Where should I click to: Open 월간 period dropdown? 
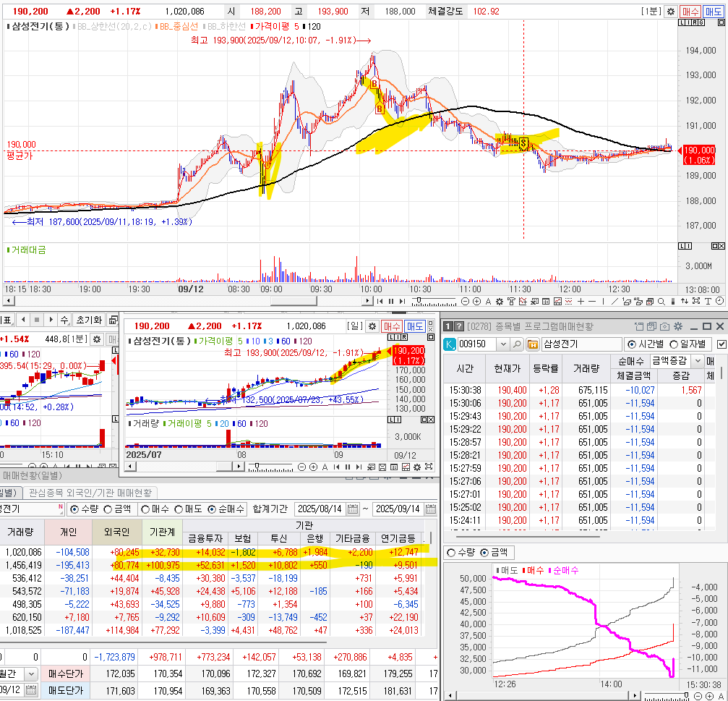click(x=31, y=674)
